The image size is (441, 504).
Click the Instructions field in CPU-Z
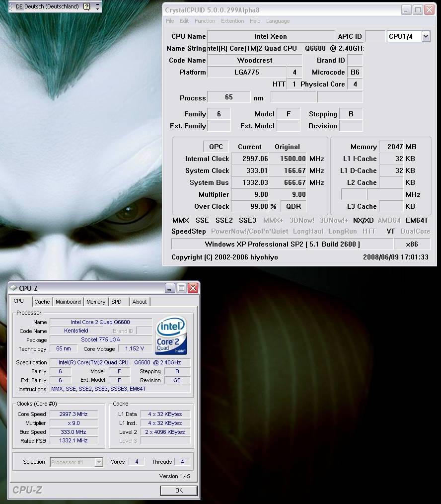tap(120, 389)
